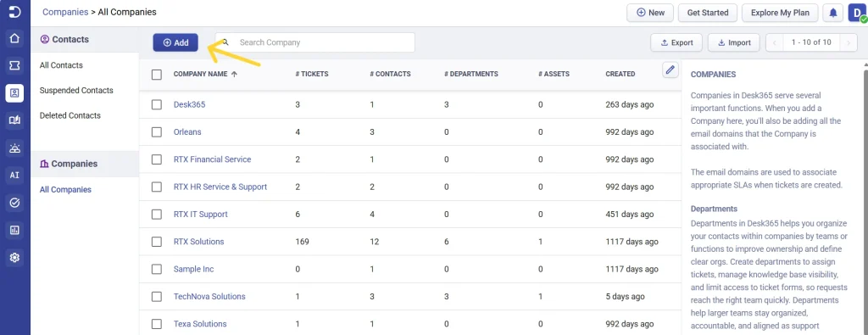Open the user profile avatar

[857, 13]
